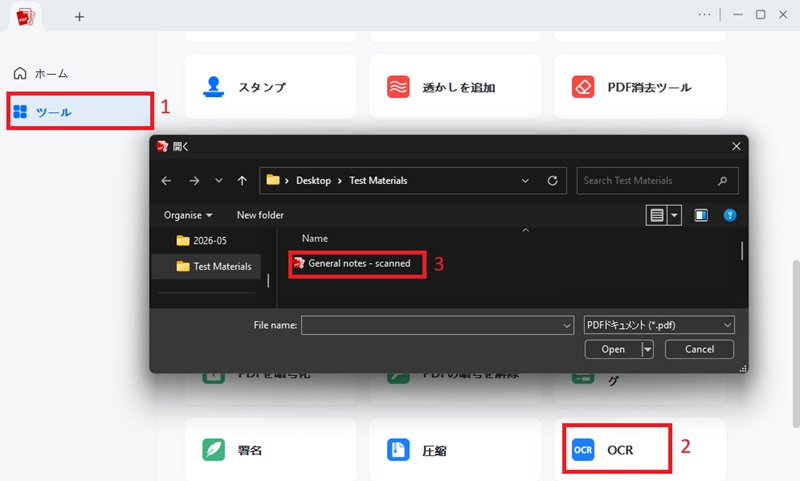Image resolution: width=800 pixels, height=481 pixels.
Task: Select ツール in the sidebar
Action: coord(80,112)
